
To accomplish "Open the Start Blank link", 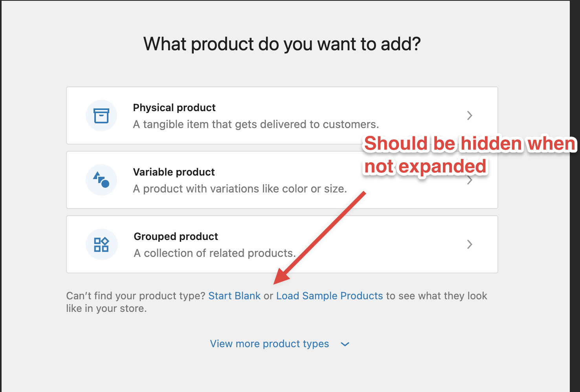I will coord(235,296).
